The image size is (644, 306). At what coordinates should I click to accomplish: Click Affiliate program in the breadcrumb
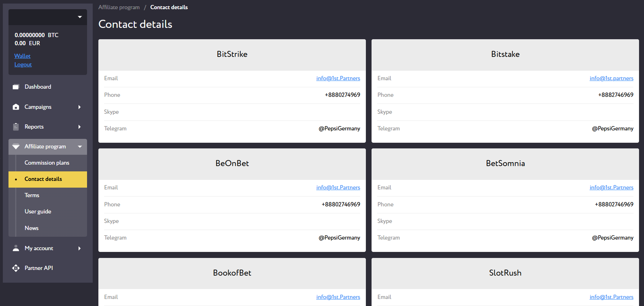coord(119,7)
